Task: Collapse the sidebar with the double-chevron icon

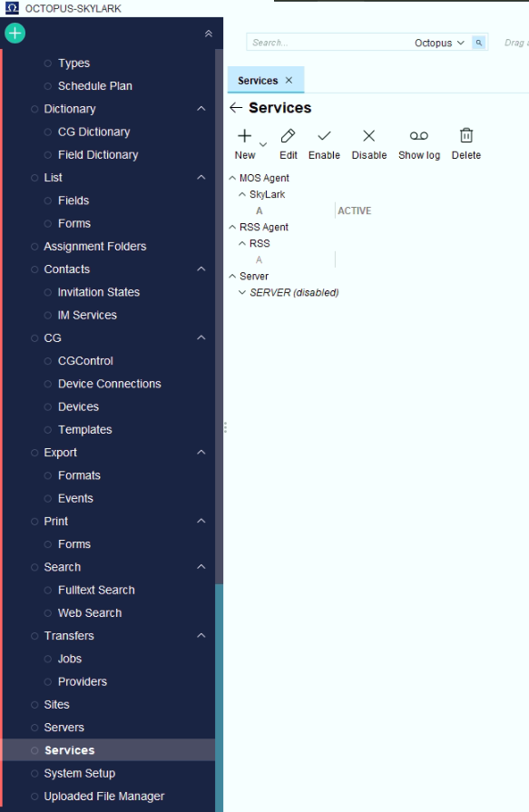Action: 209,34
